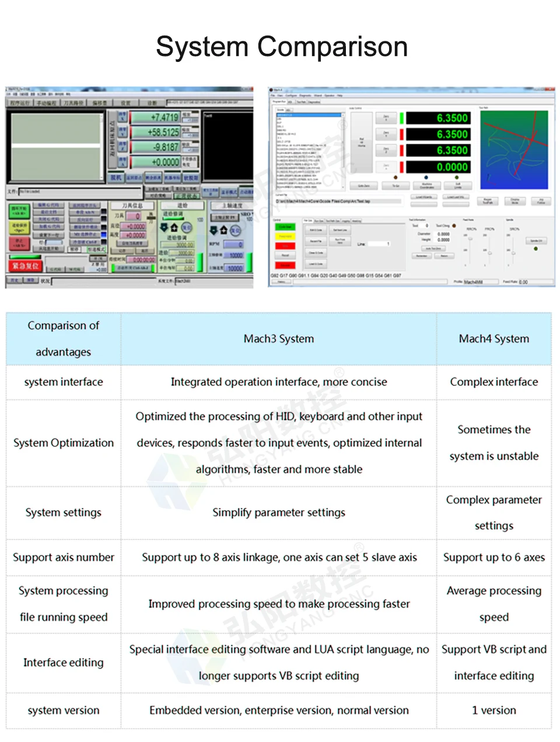This screenshot has height=742, width=560.
Task: Decrease spindle speed with down arrow in Mach3 主轴速度 panel
Action: [x=214, y=230]
